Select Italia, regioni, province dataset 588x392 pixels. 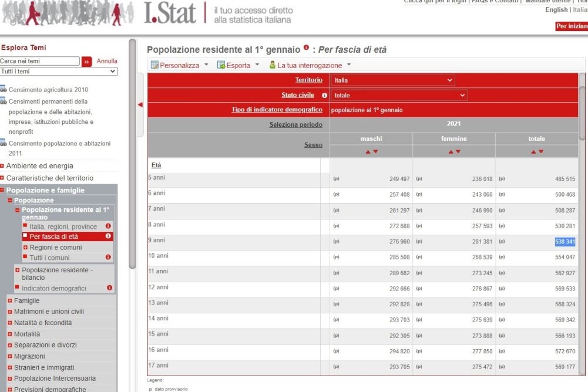63,227
